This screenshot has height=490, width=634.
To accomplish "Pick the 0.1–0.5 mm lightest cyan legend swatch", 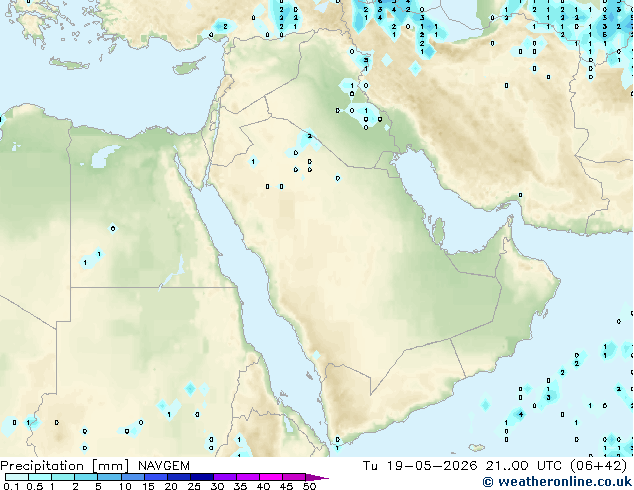I will [17, 477].
